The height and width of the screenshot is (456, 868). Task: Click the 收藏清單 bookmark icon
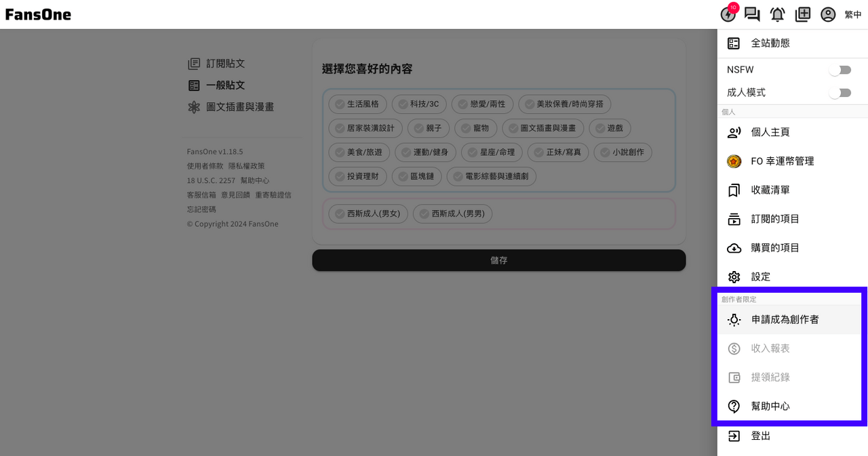(734, 190)
